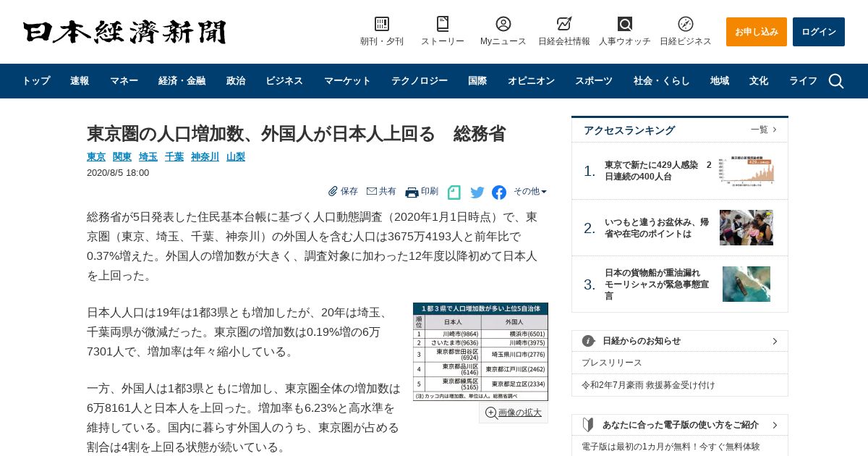Open the ranking 一覧 link
Viewport: 868px width, 456px height.
[x=764, y=130]
